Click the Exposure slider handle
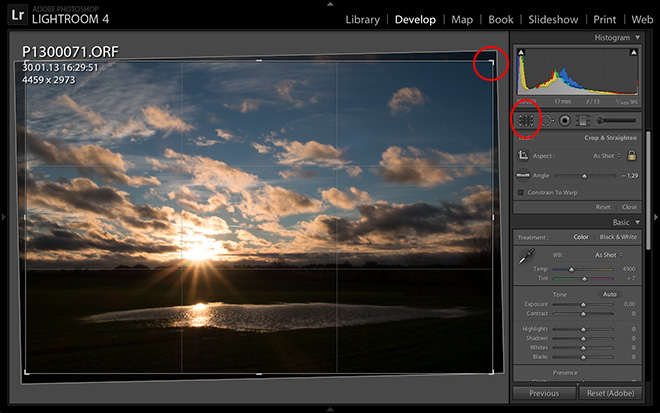This screenshot has width=660, height=413. pyautogui.click(x=584, y=304)
